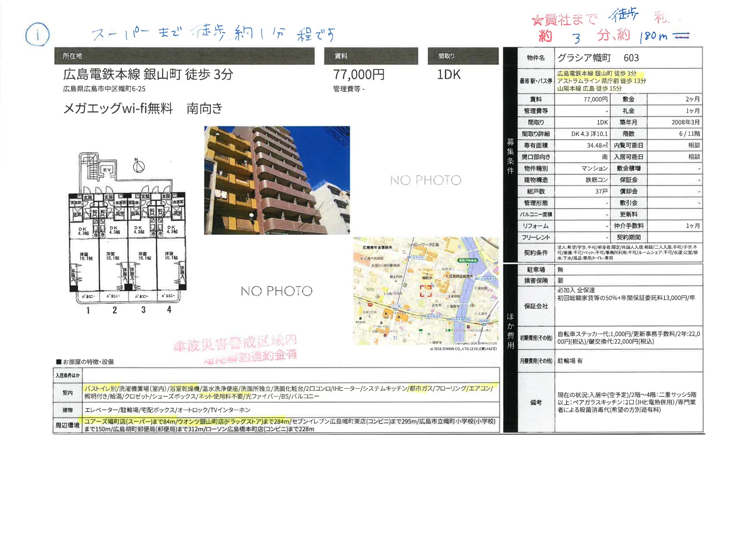Click the 募集条件 vertical section label
Image resolution: width=756 pixels, height=535 pixels.
(510, 156)
